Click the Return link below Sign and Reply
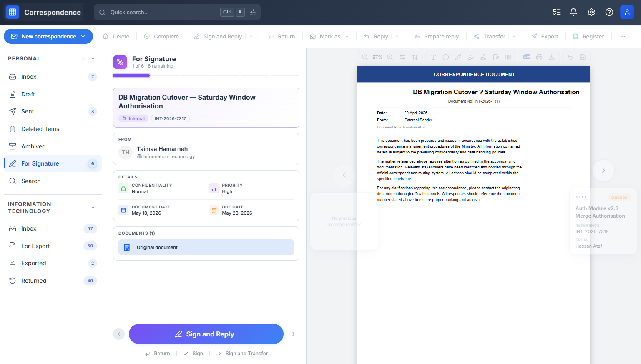Image resolution: width=641 pixels, height=364 pixels. (x=158, y=354)
